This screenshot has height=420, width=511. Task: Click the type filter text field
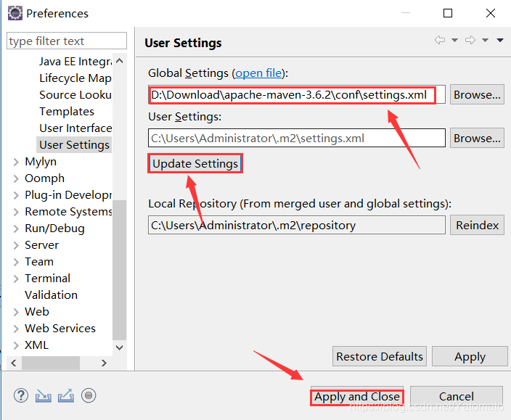point(67,41)
